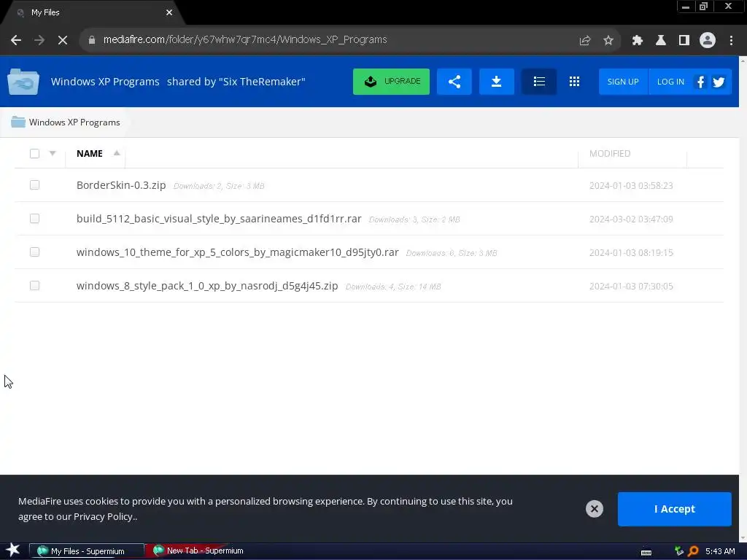Click the keyboard tray icon
The width and height of the screenshot is (747, 560).
[646, 552]
